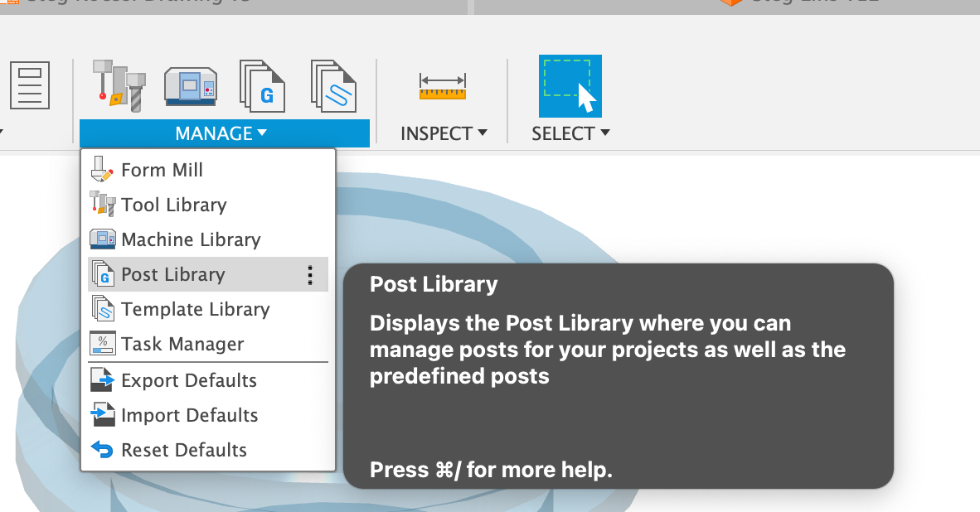
Task: Click the Measure ruler icon
Action: click(443, 86)
